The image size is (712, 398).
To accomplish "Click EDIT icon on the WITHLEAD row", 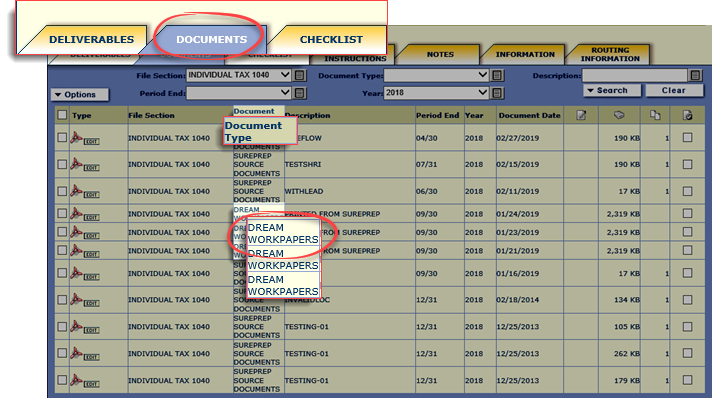I will [x=91, y=195].
